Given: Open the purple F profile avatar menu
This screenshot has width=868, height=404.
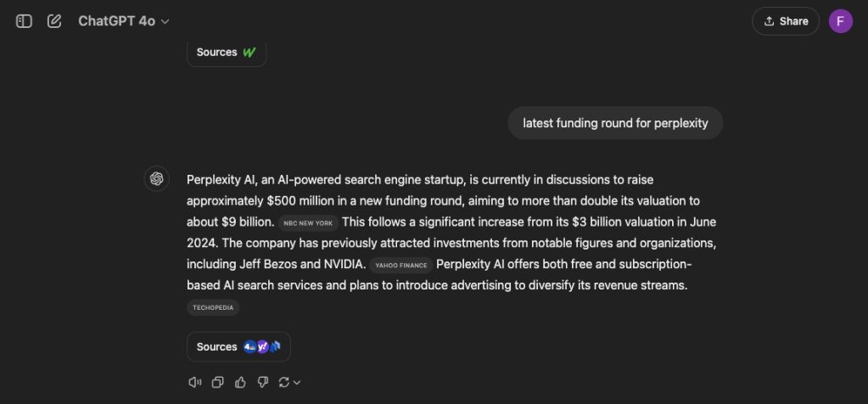Looking at the screenshot, I should coord(840,21).
